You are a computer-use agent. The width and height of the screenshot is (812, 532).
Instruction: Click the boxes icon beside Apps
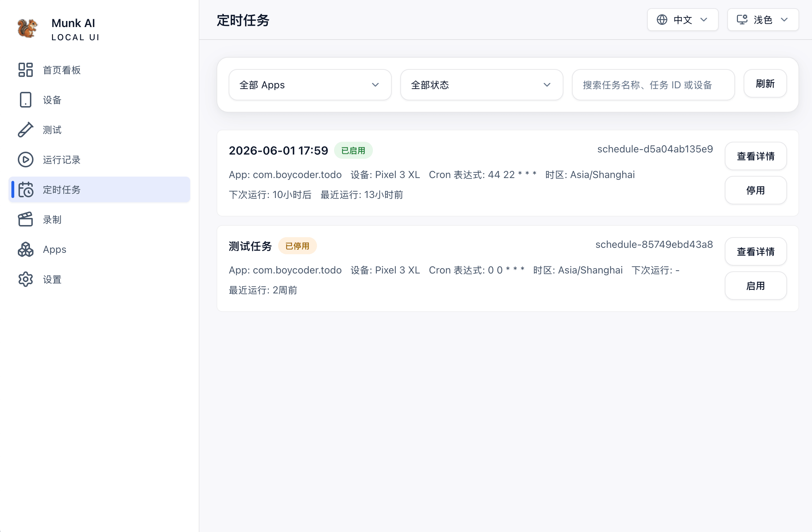pos(26,249)
